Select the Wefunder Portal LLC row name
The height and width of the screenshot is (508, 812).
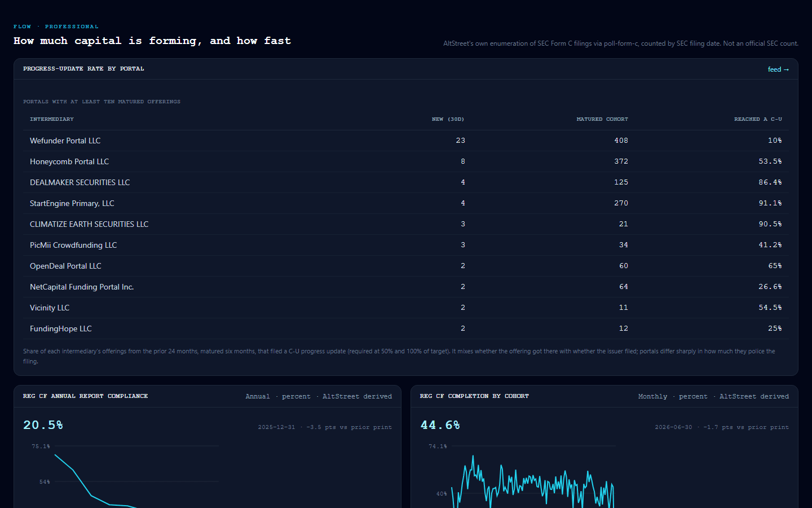tap(65, 141)
